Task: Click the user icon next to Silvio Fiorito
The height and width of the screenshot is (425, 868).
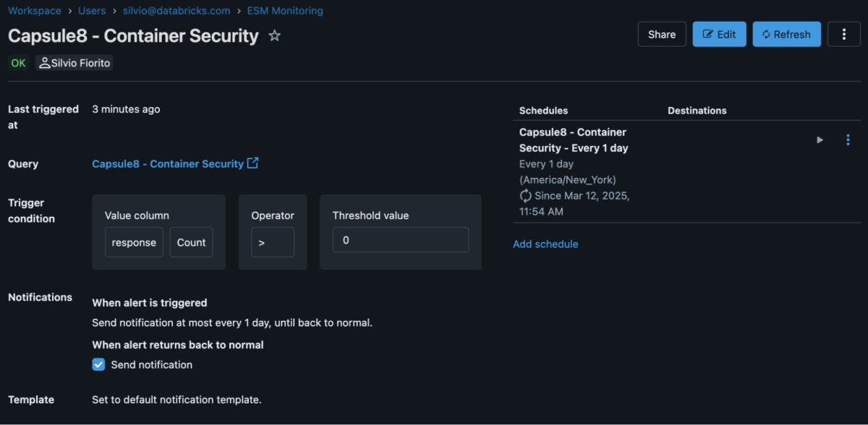Action: [x=45, y=63]
